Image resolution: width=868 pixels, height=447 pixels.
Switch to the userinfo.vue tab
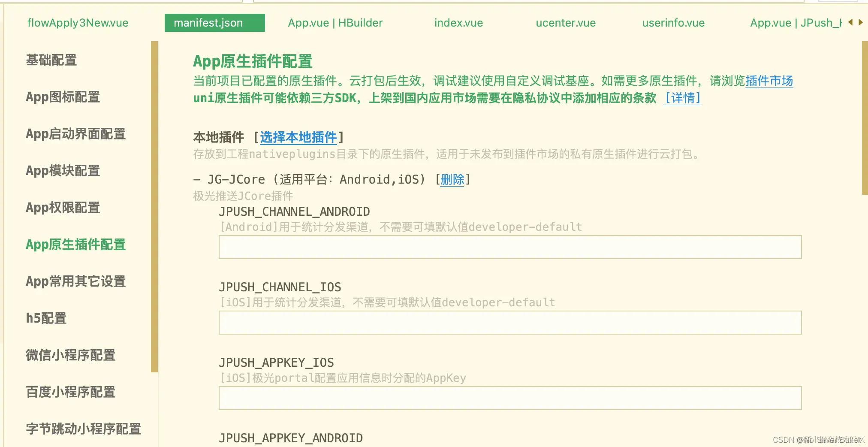tap(673, 23)
